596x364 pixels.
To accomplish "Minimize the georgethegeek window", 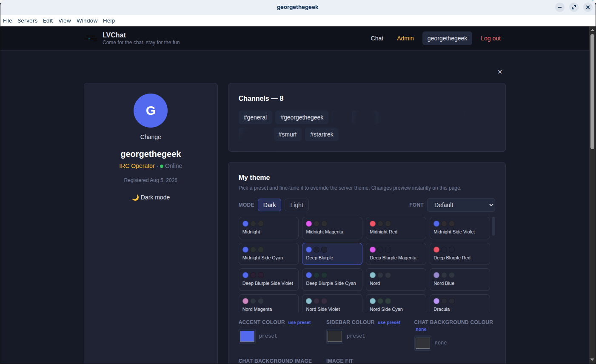I will click(560, 7).
